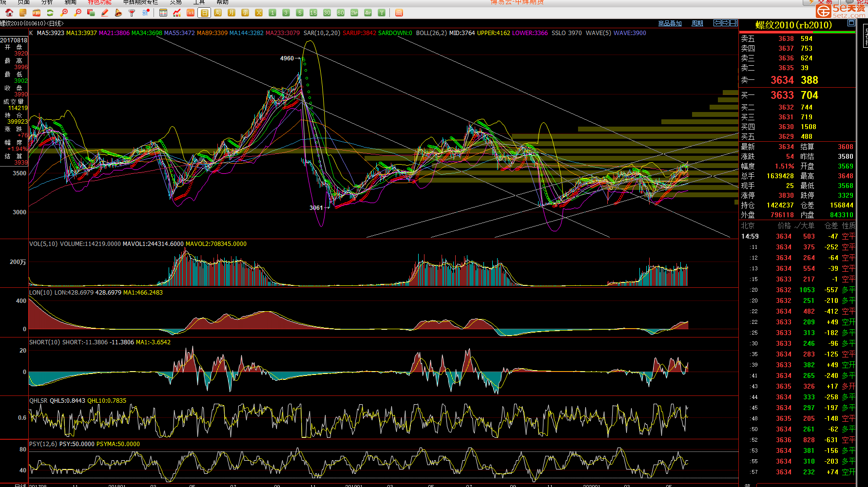
Task: Select the 60-minute period
Action: [x=341, y=13]
